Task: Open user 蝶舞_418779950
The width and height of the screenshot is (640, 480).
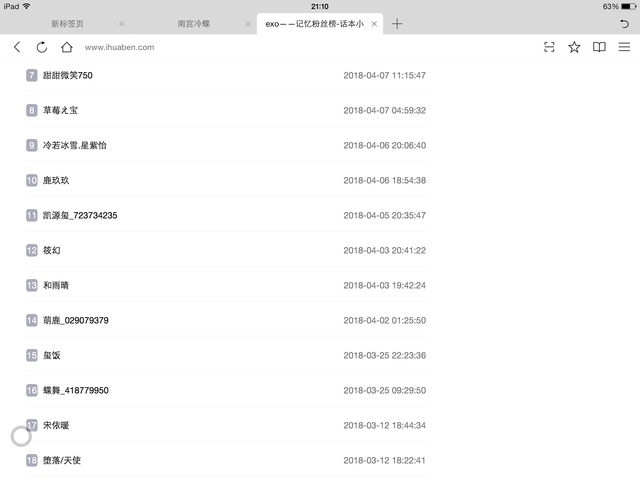Action: (x=76, y=391)
